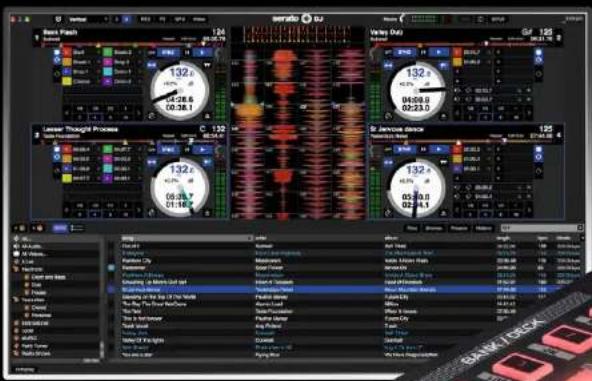Play deck 2 with its play button

[438, 52]
